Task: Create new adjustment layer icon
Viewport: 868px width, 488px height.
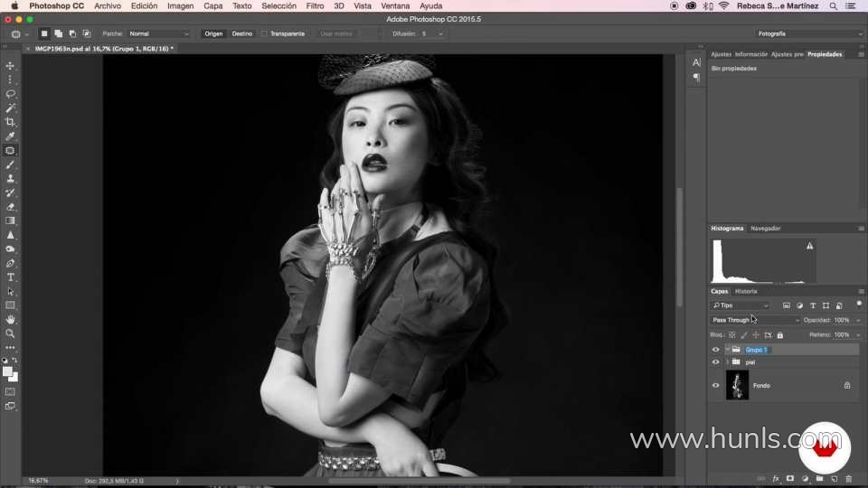Action: [x=805, y=479]
